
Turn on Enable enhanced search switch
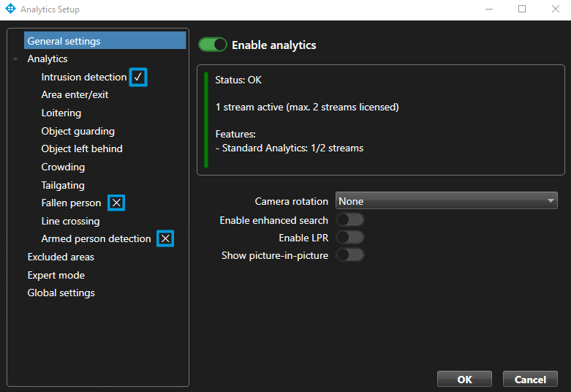pos(349,220)
